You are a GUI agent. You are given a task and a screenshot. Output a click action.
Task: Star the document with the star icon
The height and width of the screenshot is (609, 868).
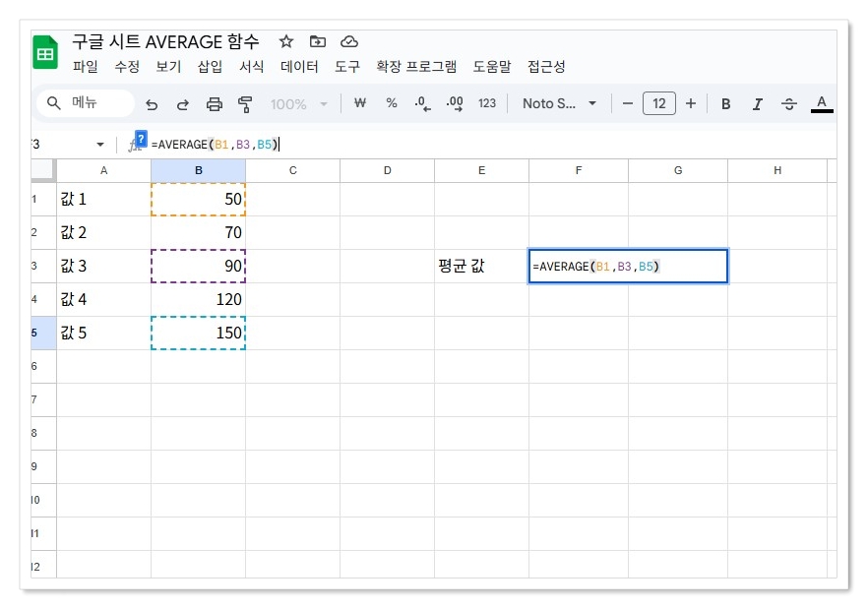pos(285,41)
